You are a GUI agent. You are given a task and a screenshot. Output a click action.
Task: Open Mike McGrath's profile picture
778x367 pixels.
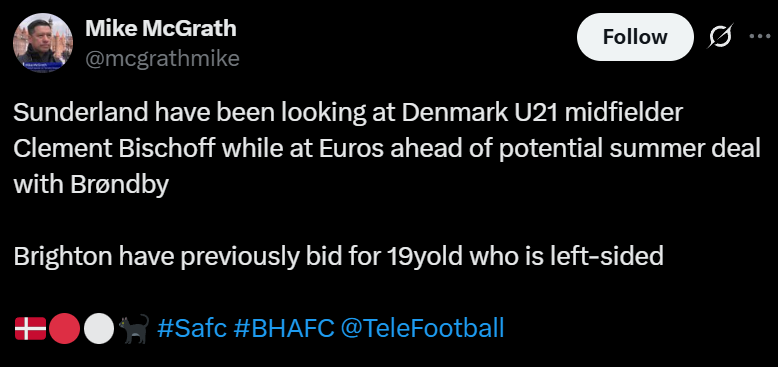pos(43,43)
